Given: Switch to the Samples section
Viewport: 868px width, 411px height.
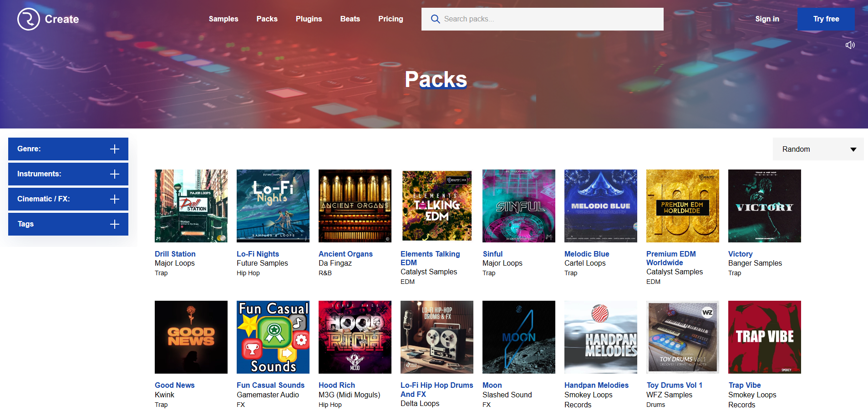Looking at the screenshot, I should (x=223, y=19).
